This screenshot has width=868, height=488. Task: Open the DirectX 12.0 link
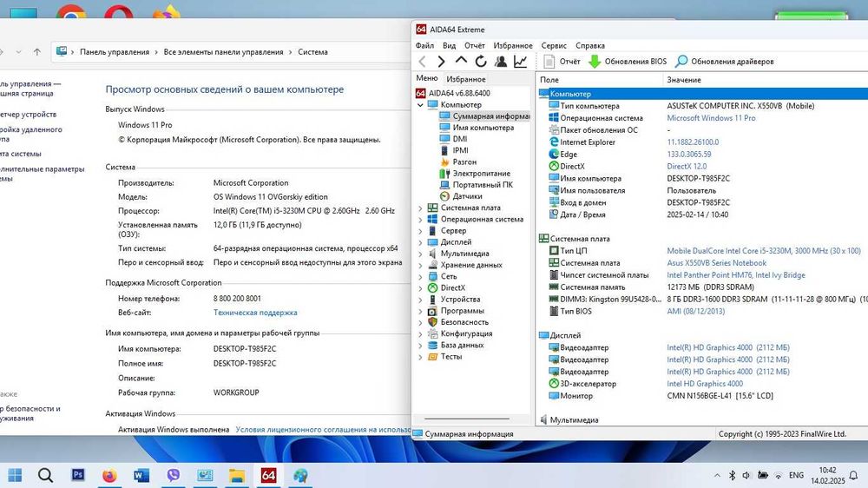[687, 166]
